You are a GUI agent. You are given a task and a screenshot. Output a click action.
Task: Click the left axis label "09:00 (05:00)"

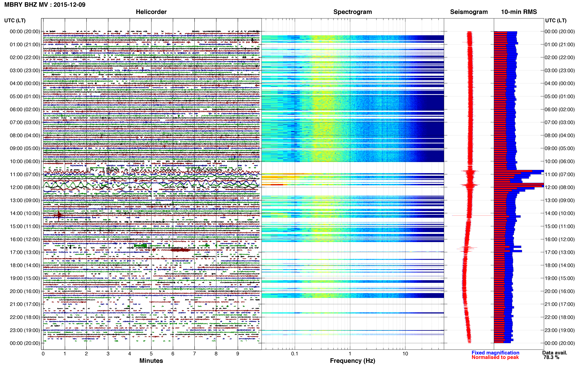coord(25,148)
